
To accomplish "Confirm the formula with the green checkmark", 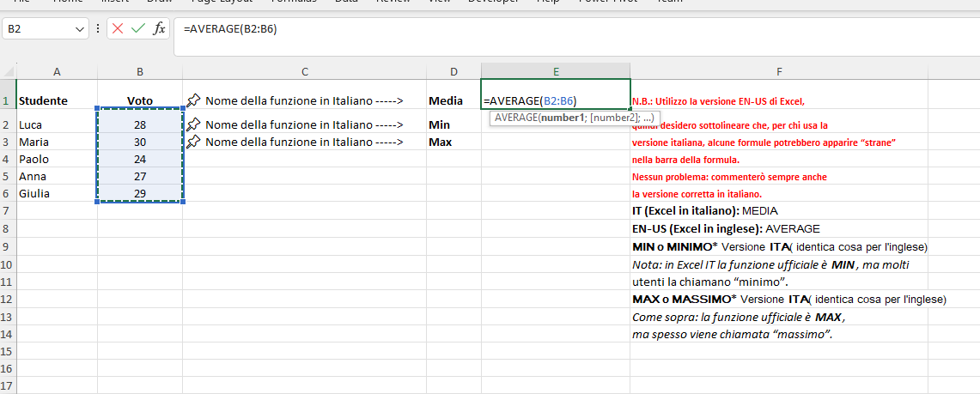I will (x=138, y=28).
